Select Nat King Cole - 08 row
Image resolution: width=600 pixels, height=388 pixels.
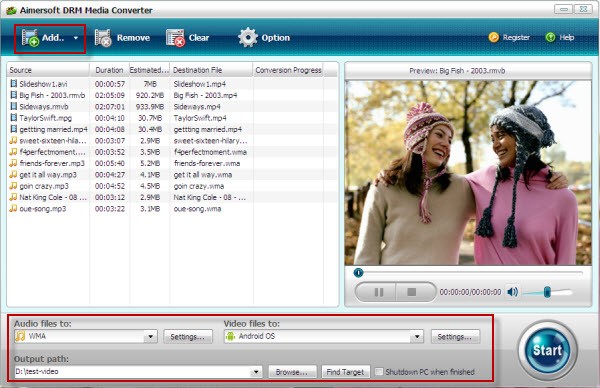172,197
